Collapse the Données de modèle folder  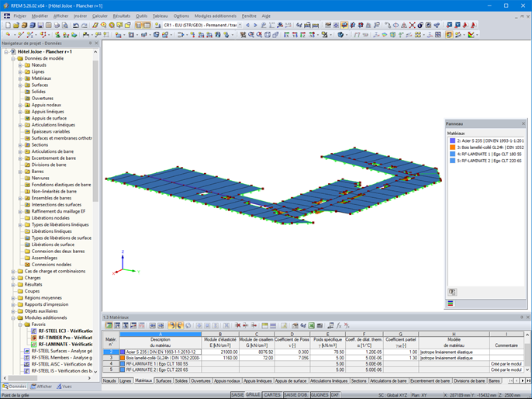(13, 58)
